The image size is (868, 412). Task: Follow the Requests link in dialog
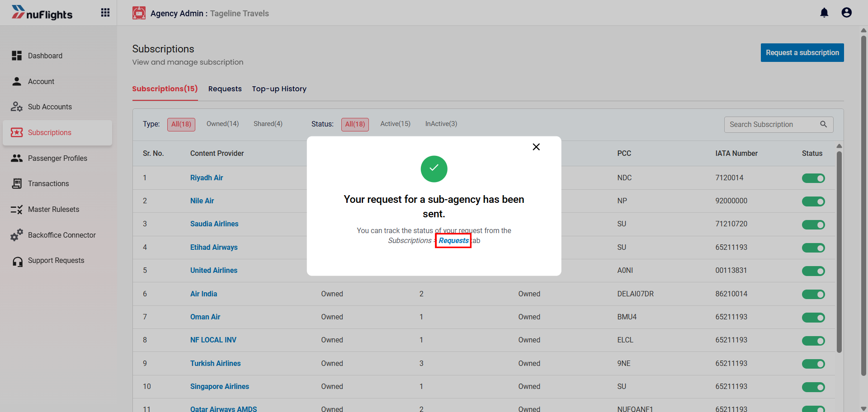(453, 241)
